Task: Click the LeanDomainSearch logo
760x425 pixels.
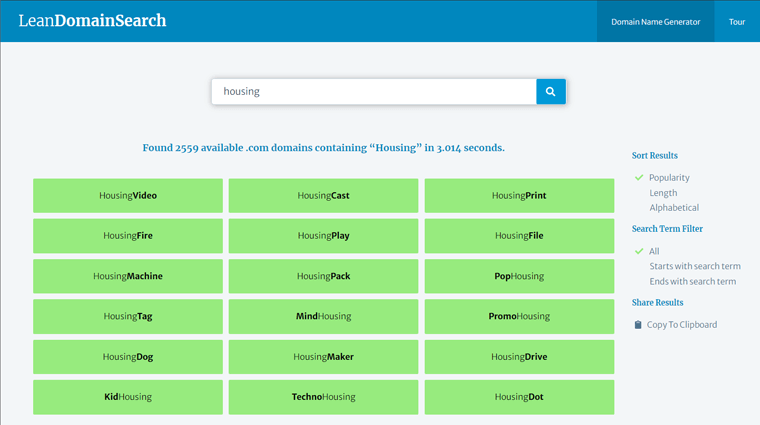Action: [x=92, y=21]
